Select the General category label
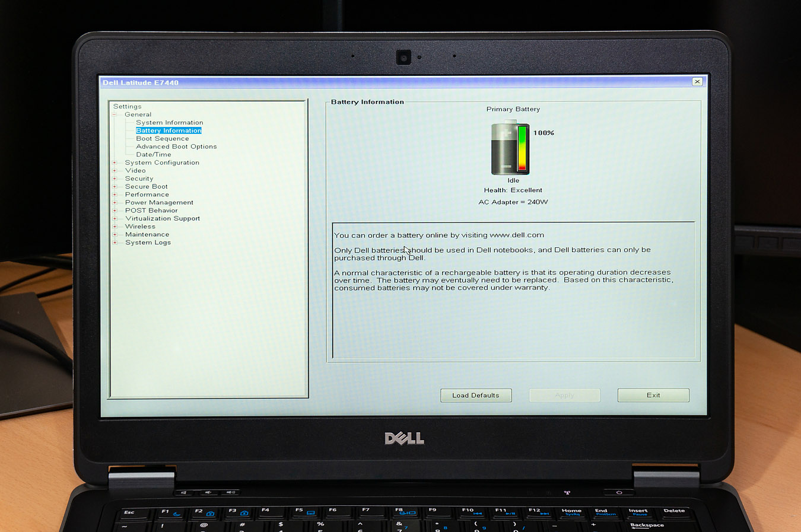This screenshot has width=801, height=532. pos(138,114)
